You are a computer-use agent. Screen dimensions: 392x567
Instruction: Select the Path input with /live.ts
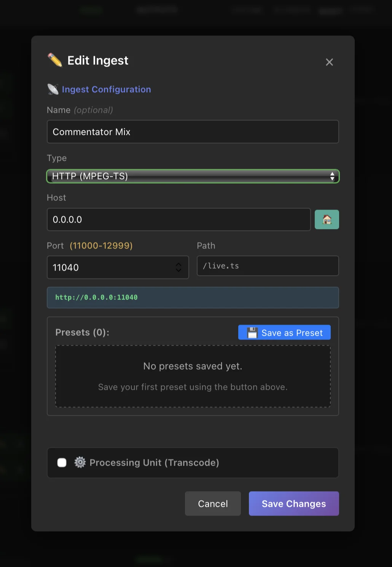click(268, 266)
